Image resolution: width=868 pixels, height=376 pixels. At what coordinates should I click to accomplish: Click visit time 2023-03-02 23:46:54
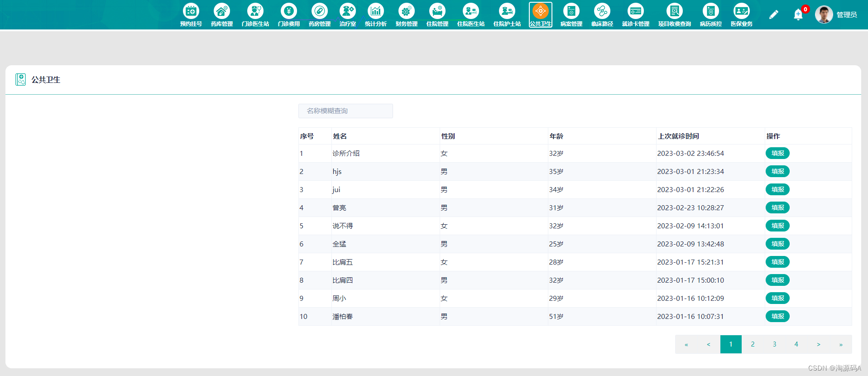691,154
